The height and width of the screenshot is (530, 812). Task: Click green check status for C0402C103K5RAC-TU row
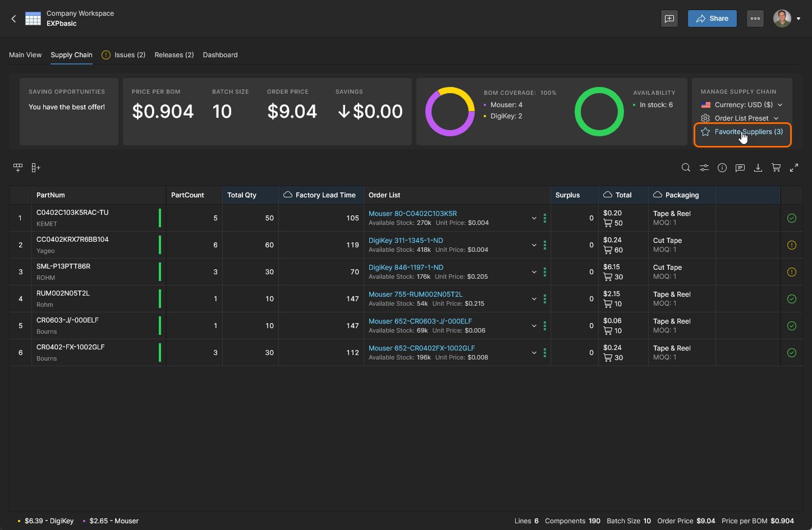tap(792, 218)
